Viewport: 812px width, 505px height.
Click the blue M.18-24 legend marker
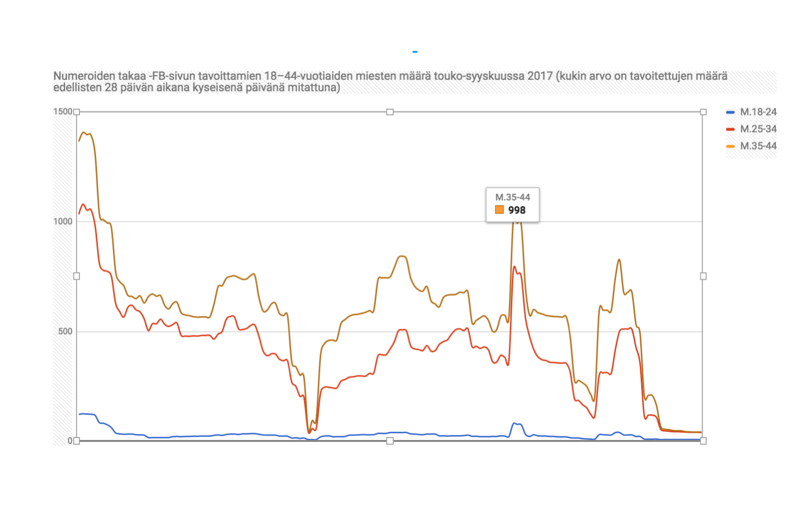point(730,113)
